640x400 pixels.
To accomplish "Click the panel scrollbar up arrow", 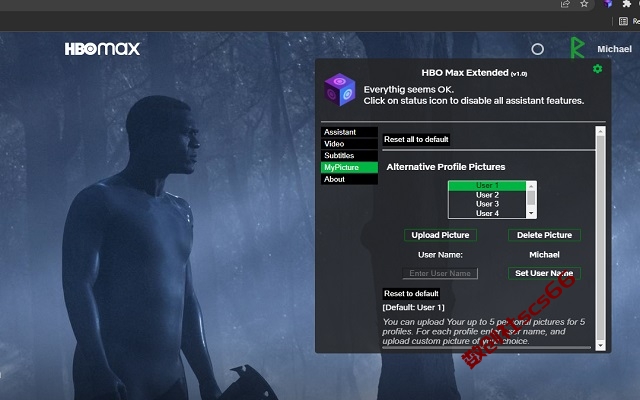I will (600, 131).
